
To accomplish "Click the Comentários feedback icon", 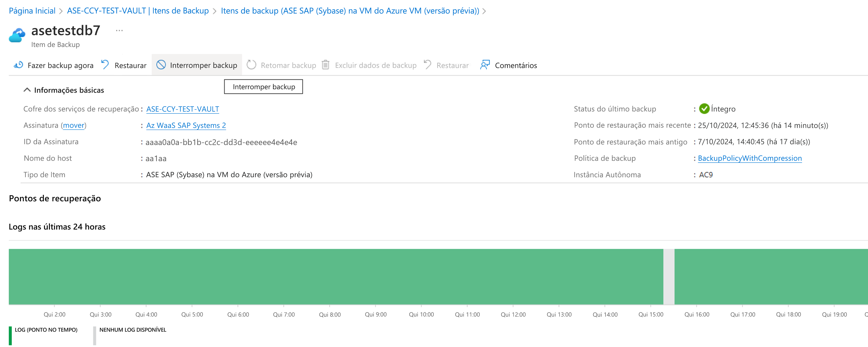I will click(x=485, y=65).
